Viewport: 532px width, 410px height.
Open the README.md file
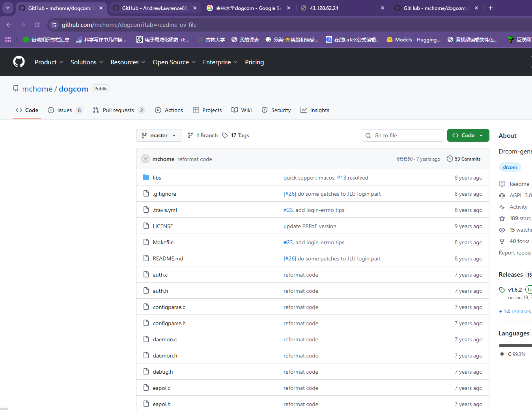168,258
